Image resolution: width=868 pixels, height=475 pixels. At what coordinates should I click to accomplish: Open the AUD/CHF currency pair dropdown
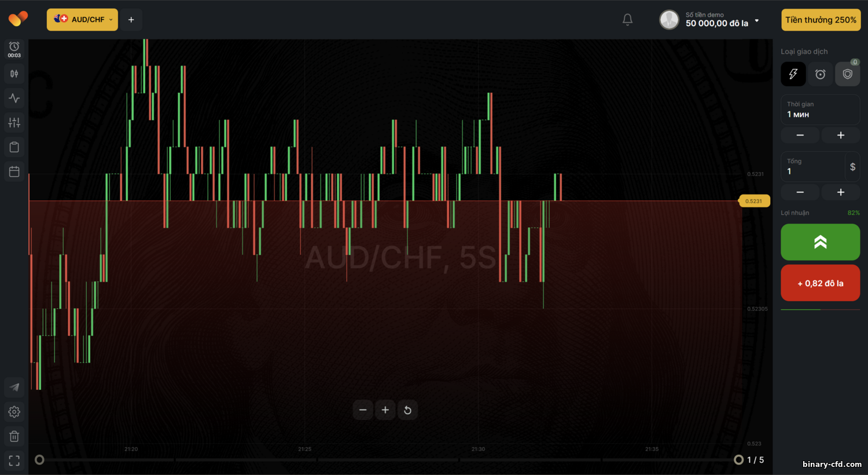[82, 19]
